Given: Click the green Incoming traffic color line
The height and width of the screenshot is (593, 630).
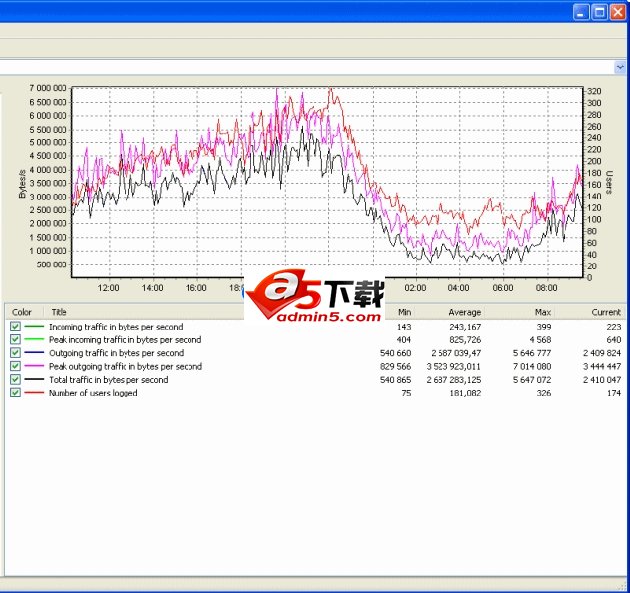Looking at the screenshot, I should (34, 327).
